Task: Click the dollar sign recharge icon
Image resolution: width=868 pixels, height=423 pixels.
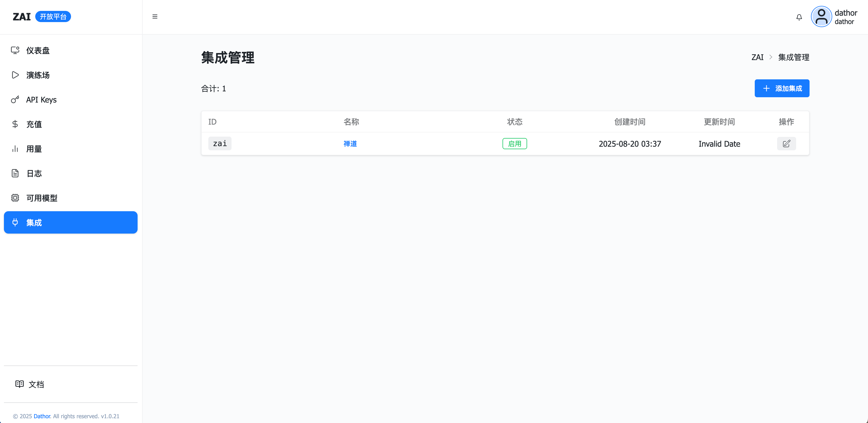Action: point(15,124)
